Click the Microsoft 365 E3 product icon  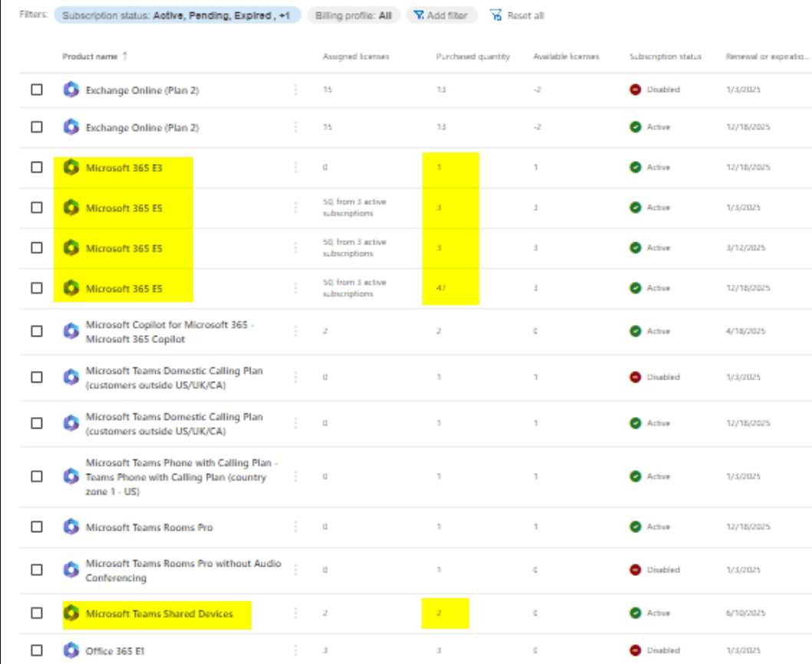tap(71, 167)
